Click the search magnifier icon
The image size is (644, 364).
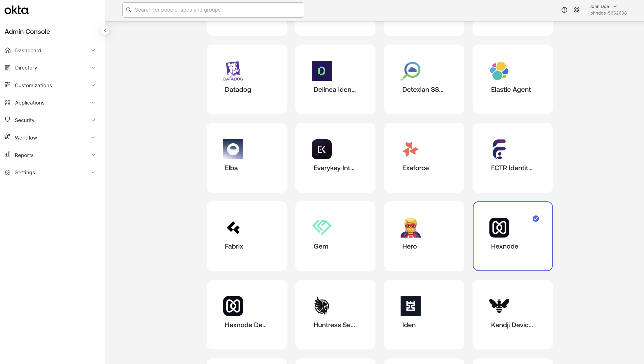129,10
